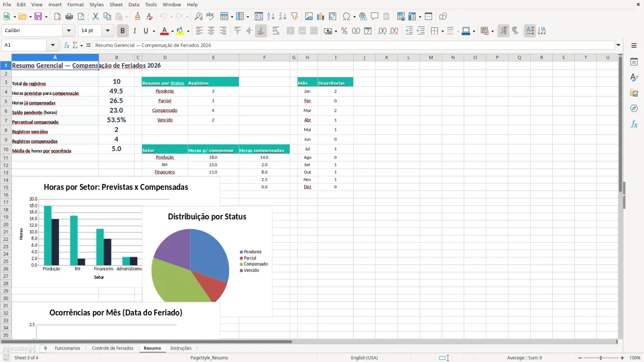Run spelling check
644x362 pixels.
click(210, 17)
